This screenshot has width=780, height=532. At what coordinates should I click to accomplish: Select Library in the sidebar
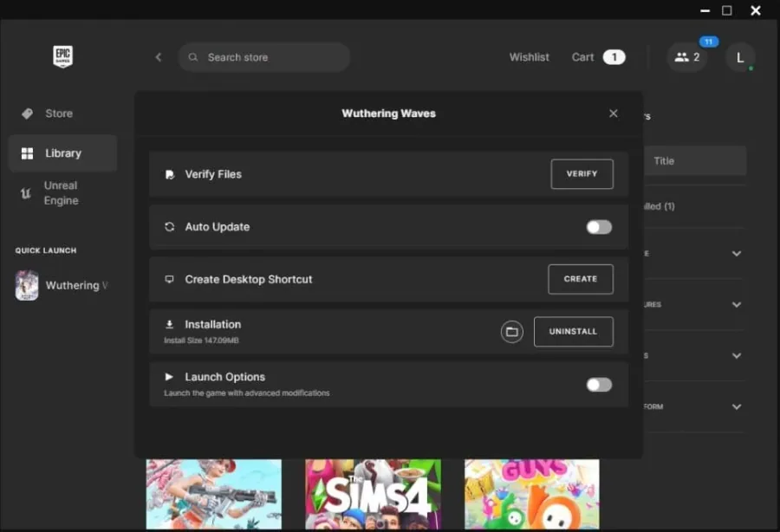(62, 153)
